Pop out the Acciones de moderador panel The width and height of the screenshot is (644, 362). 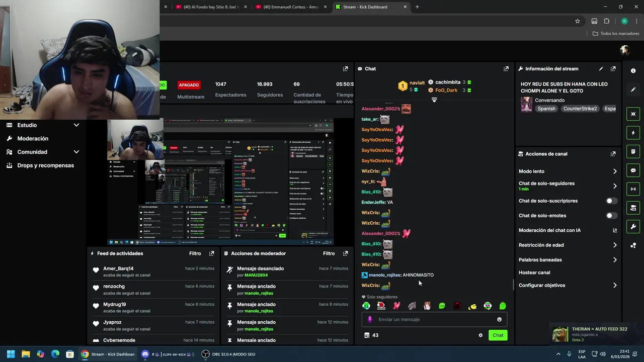click(345, 253)
